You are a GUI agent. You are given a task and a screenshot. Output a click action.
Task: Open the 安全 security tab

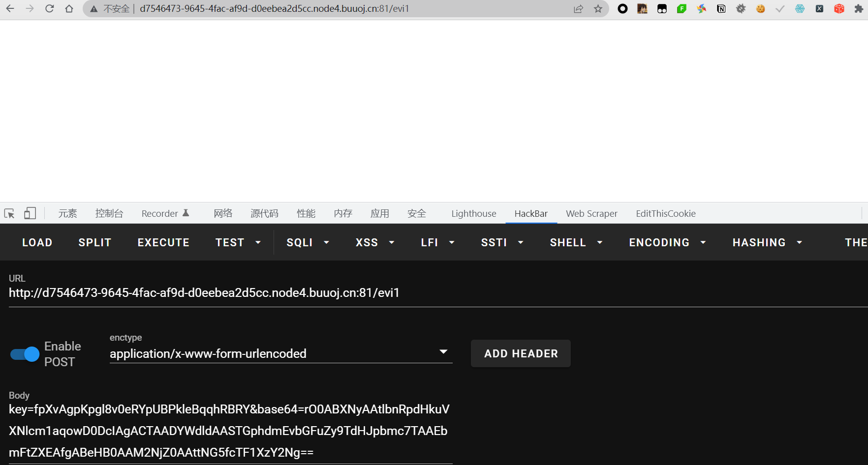pos(417,213)
